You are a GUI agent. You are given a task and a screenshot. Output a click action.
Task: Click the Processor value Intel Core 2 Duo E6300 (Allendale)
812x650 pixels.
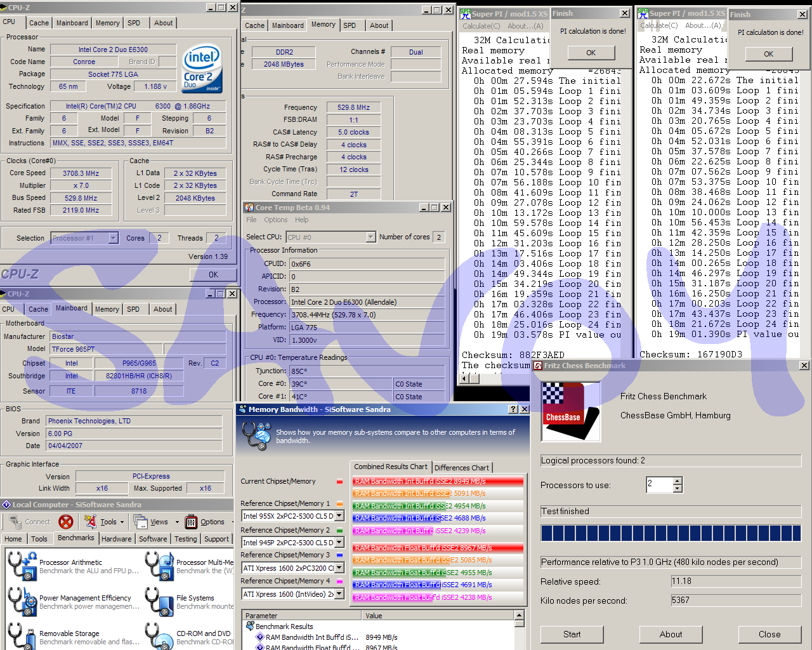tap(367, 302)
